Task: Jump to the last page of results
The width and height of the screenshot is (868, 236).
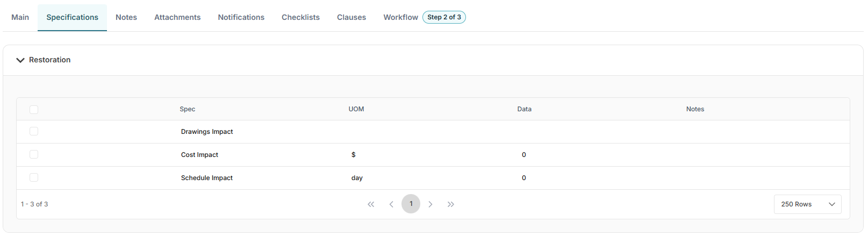Action: [x=451, y=204]
